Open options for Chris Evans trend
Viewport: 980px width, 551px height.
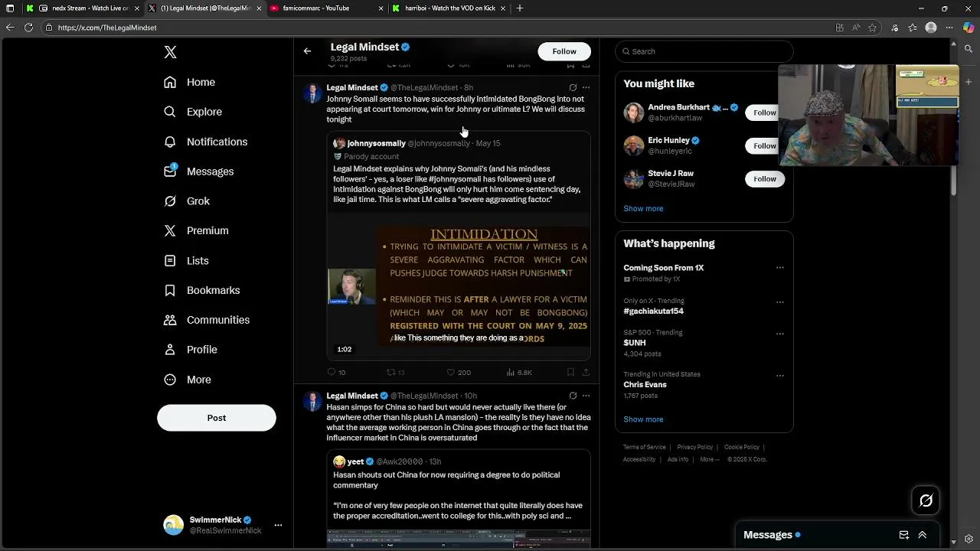[x=779, y=376]
